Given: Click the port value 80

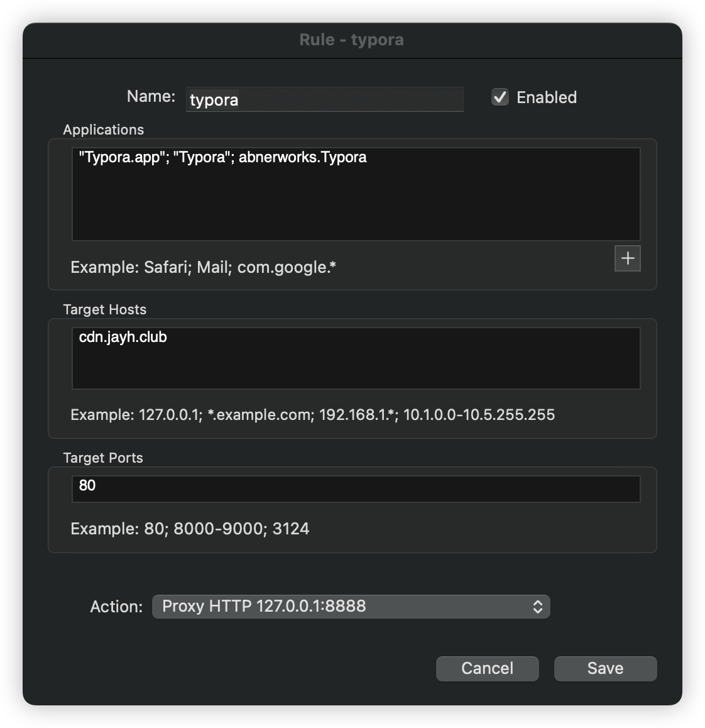Looking at the screenshot, I should tap(87, 485).
